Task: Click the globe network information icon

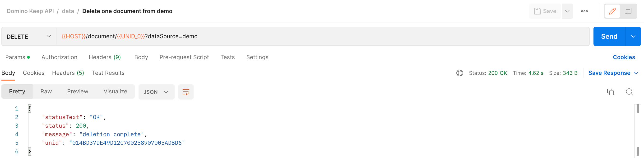Action: pos(459,73)
